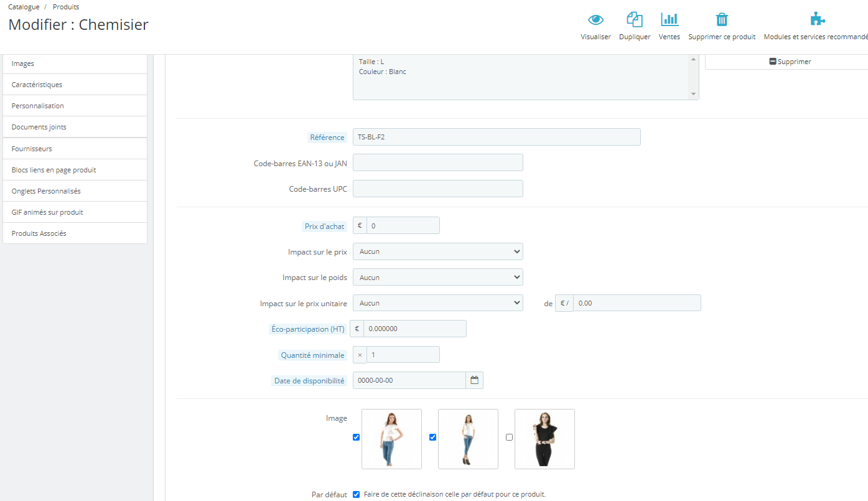Click the Visualiser eye icon
The height and width of the screenshot is (501, 868).
pyautogui.click(x=595, y=20)
